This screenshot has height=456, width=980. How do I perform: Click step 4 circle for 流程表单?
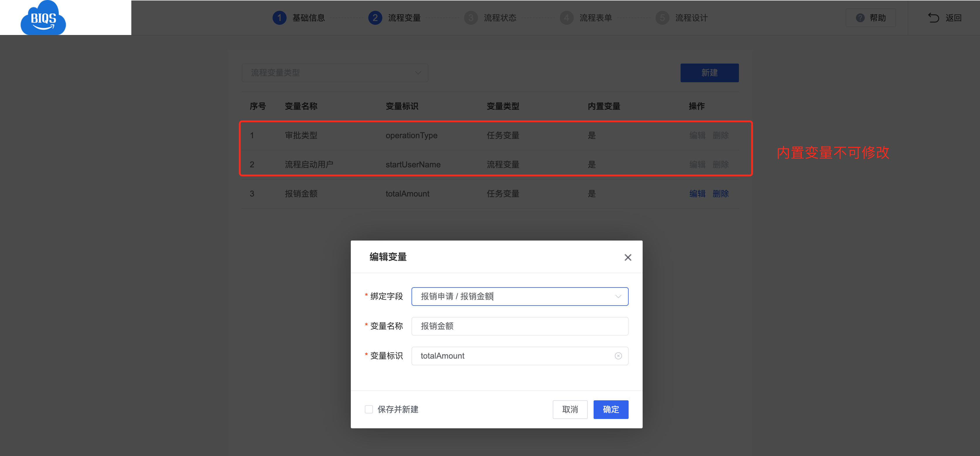[x=566, y=18]
